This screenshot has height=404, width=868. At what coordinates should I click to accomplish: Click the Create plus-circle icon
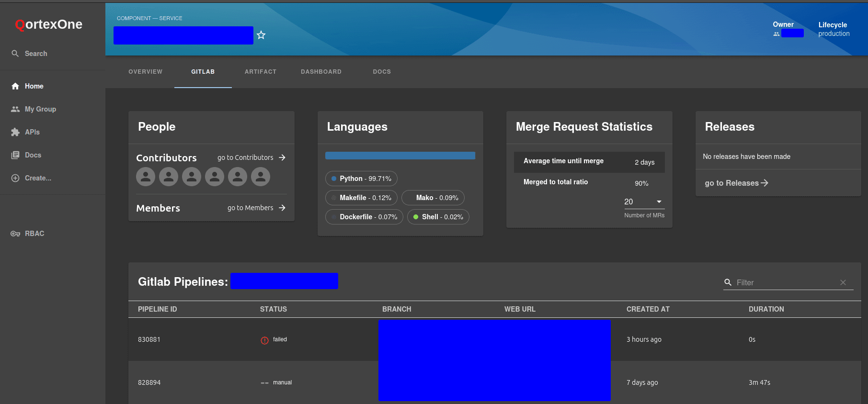[x=15, y=178]
